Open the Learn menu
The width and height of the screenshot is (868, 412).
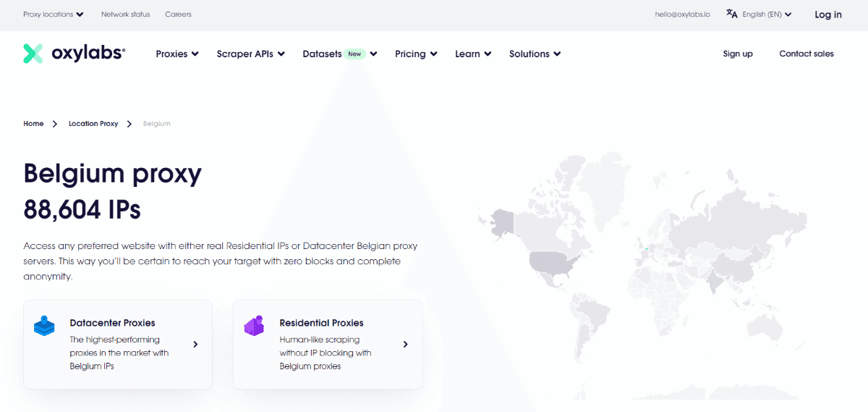pos(473,54)
